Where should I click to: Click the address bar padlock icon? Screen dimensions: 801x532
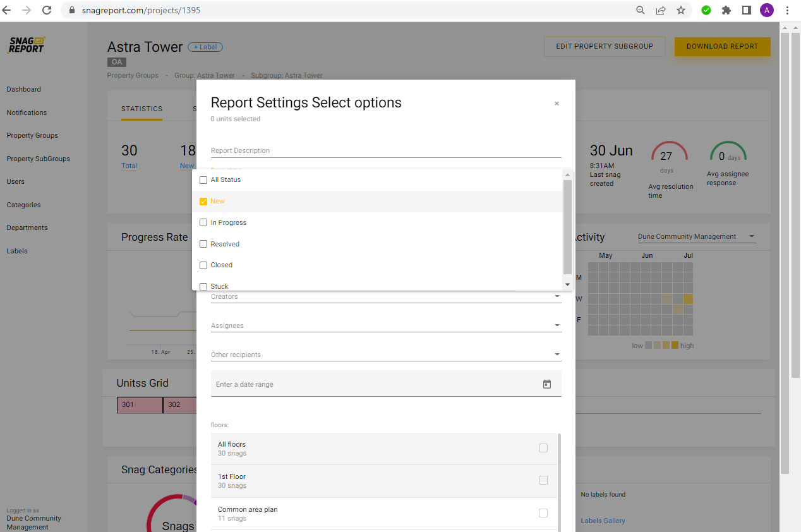[71, 11]
